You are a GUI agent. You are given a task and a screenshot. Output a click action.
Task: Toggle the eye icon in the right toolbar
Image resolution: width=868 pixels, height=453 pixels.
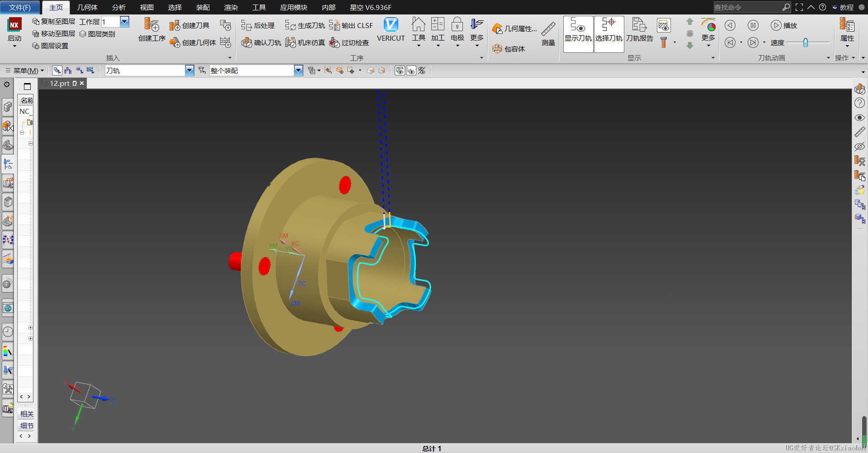[859, 117]
